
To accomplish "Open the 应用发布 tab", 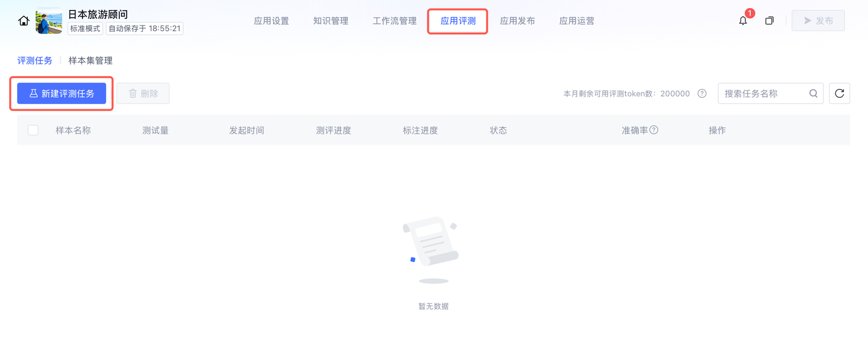I will point(517,21).
